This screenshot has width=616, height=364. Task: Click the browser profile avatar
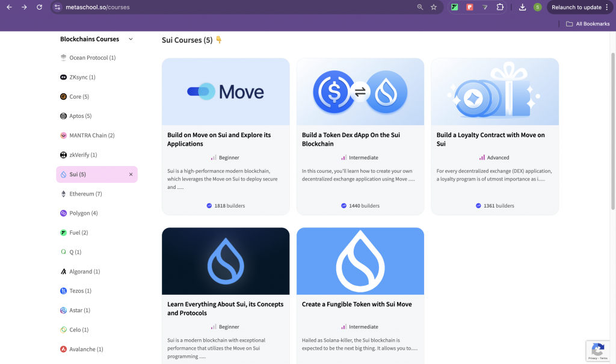(x=537, y=7)
